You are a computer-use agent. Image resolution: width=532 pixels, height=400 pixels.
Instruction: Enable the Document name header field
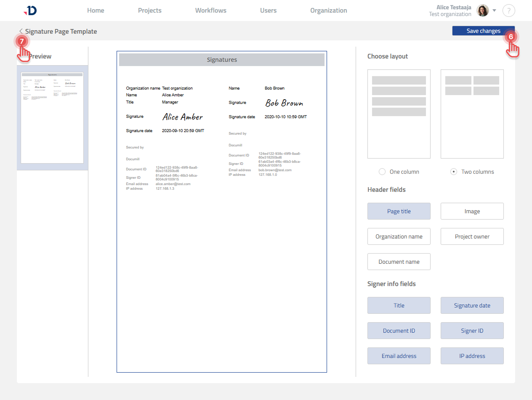pyautogui.click(x=399, y=262)
